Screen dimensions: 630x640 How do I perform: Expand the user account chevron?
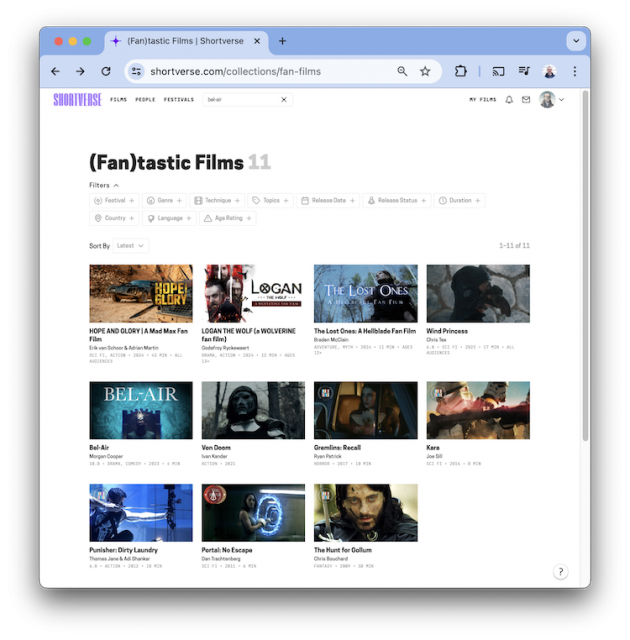562,100
